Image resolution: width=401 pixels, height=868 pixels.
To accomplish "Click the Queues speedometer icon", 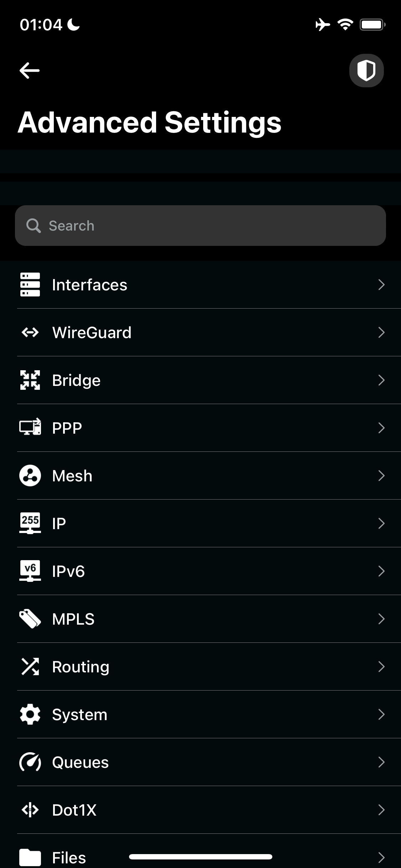I will [x=30, y=762].
